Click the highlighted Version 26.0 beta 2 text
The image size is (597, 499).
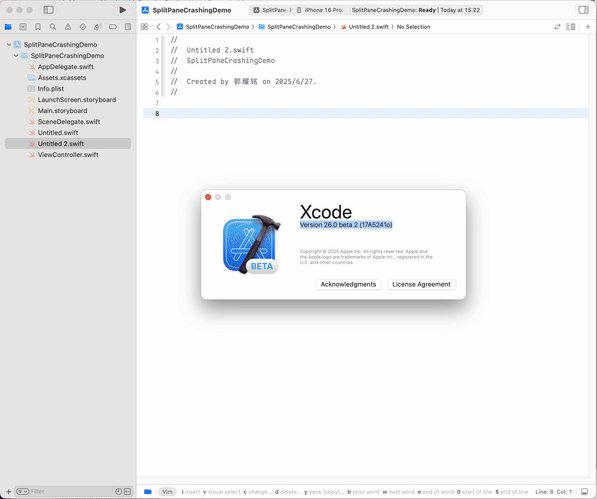coord(346,225)
